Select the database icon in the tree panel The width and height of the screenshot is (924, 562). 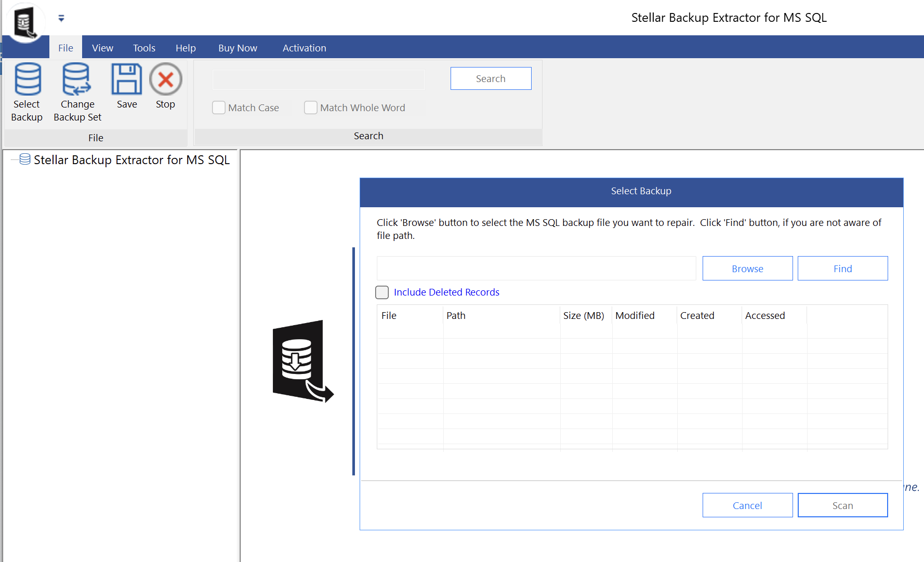(24, 159)
